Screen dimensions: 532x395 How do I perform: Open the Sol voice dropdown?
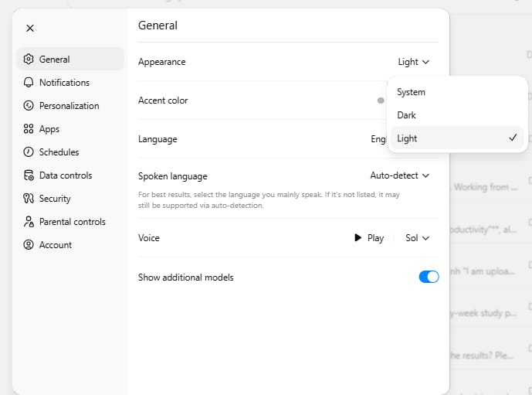417,238
